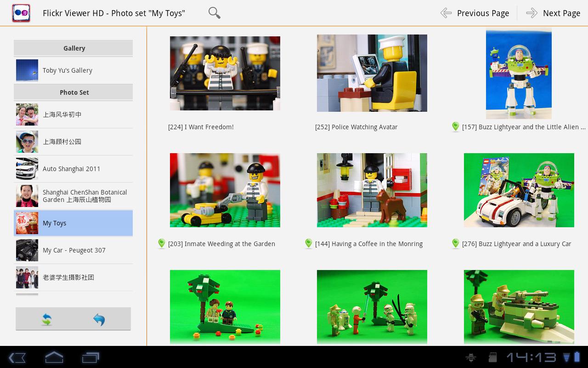
Task: Open Shanghai ChenShan Botanical Garden set
Action: click(x=73, y=196)
